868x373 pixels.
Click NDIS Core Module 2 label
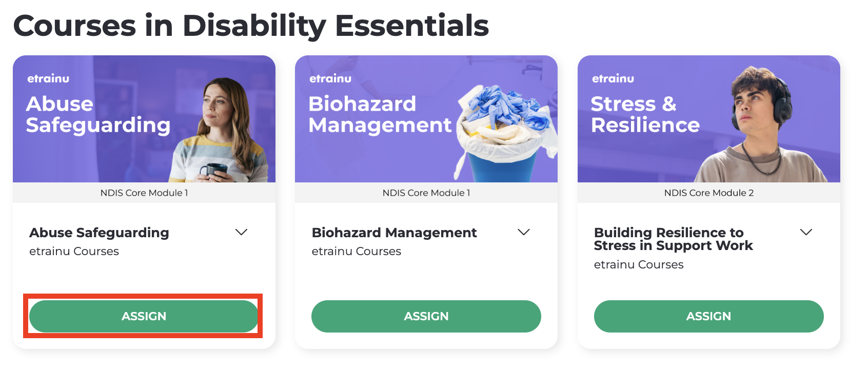709,193
